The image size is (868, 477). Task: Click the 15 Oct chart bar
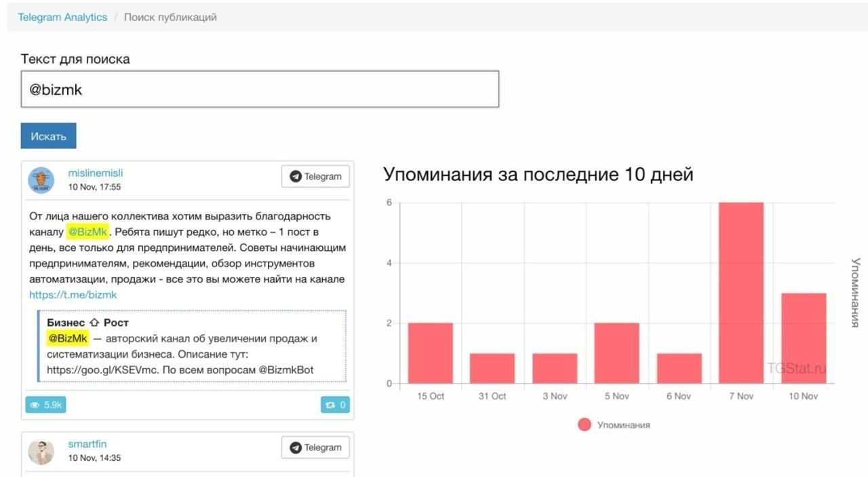(431, 353)
